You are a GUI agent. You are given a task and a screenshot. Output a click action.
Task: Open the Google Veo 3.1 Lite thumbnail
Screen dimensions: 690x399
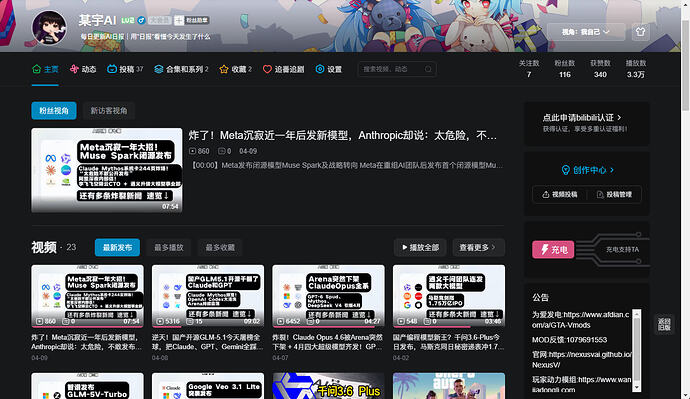(208, 386)
